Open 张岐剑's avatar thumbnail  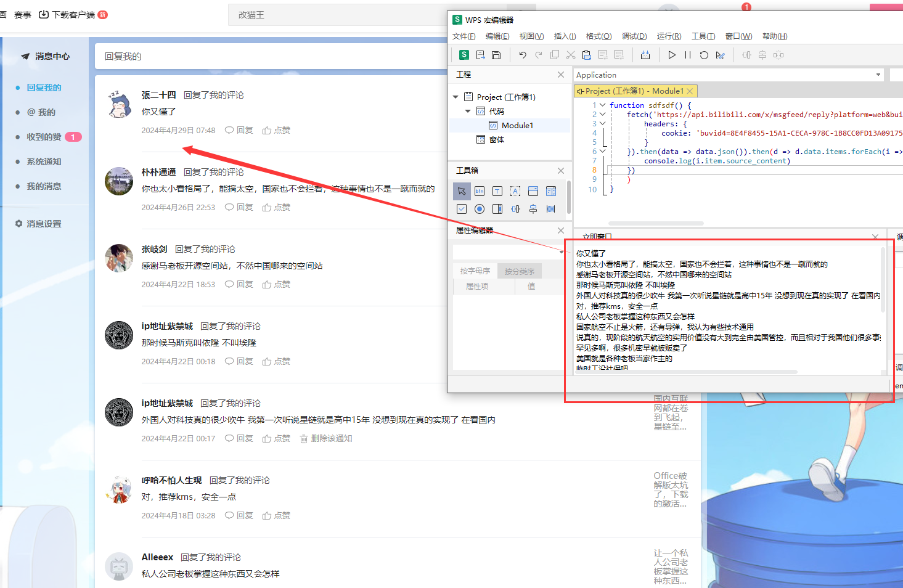click(119, 258)
